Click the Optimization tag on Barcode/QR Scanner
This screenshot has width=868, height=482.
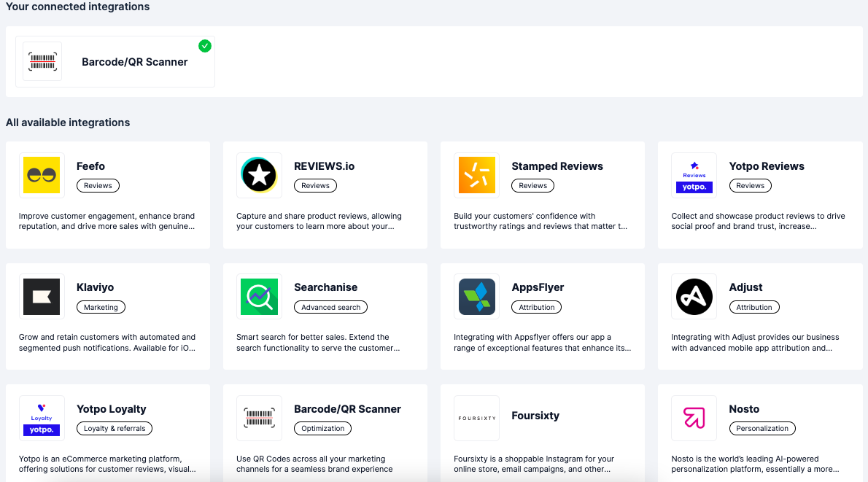point(322,429)
